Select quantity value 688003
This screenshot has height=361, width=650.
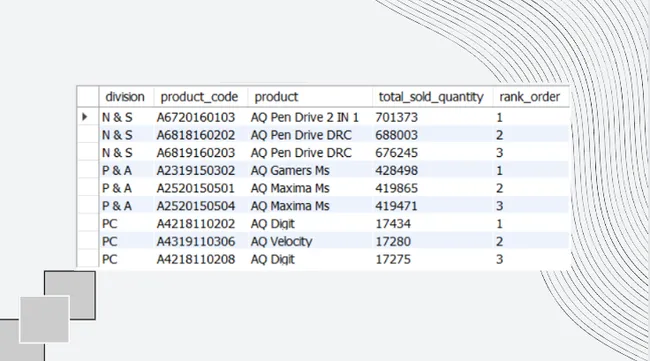(x=397, y=135)
